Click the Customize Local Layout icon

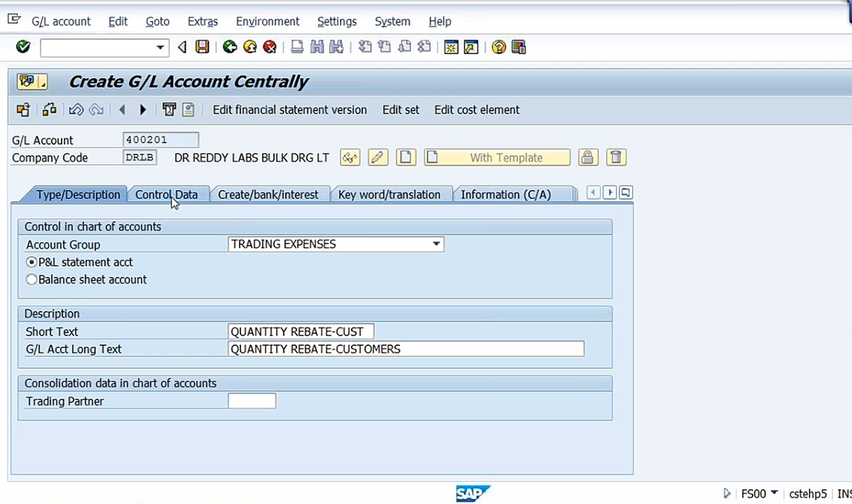(518, 47)
